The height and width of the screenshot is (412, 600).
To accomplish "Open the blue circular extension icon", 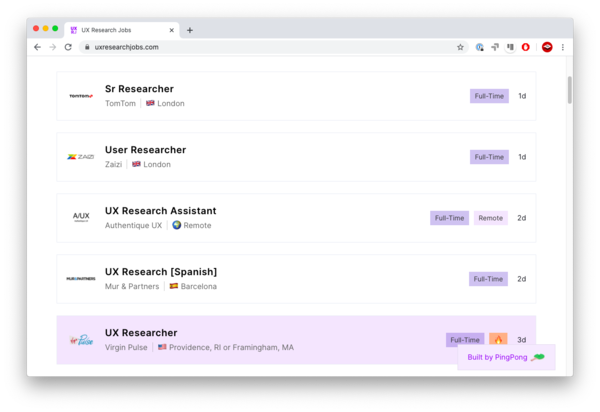I will [x=479, y=47].
